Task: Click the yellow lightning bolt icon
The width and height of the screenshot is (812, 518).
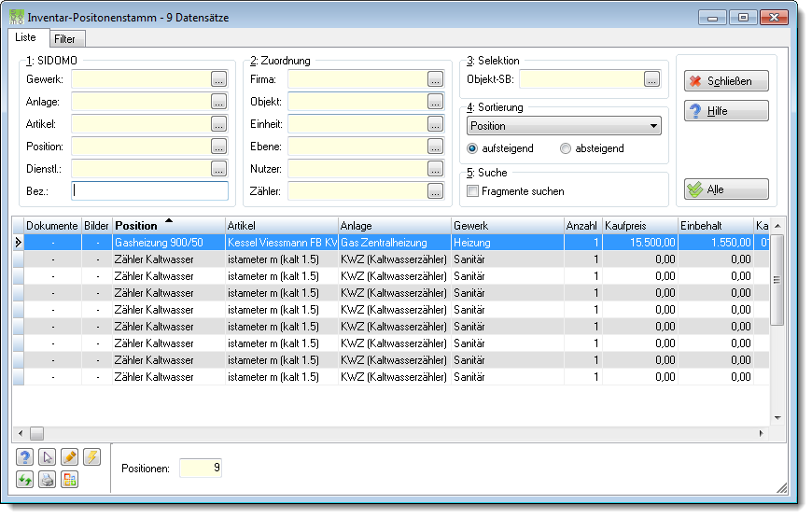Action: (x=91, y=457)
